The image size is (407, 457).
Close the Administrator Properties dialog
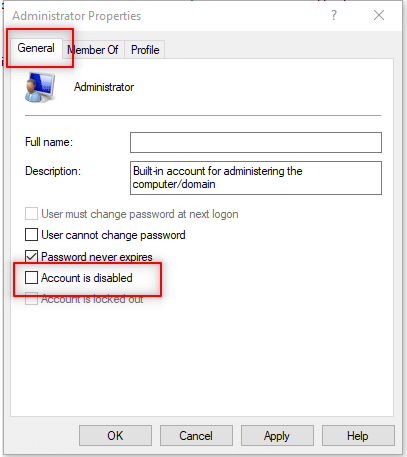pos(379,15)
